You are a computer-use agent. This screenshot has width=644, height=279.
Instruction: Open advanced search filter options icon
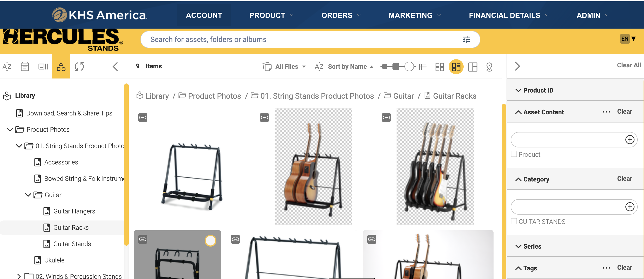(466, 39)
